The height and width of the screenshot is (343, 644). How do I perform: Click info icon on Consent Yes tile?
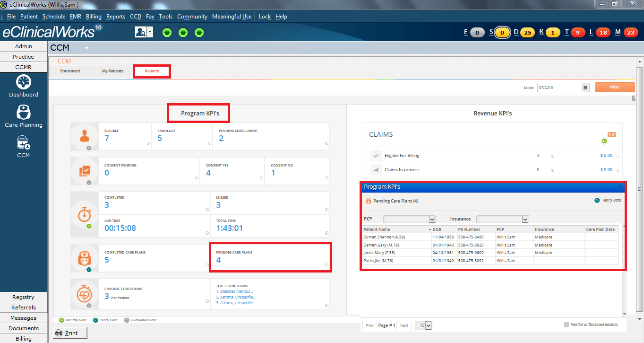tap(261, 178)
